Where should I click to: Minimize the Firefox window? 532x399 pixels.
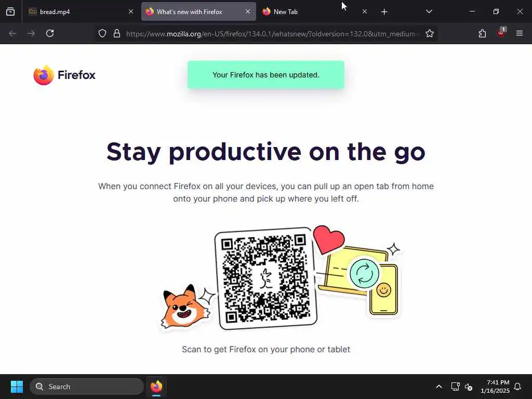(472, 11)
